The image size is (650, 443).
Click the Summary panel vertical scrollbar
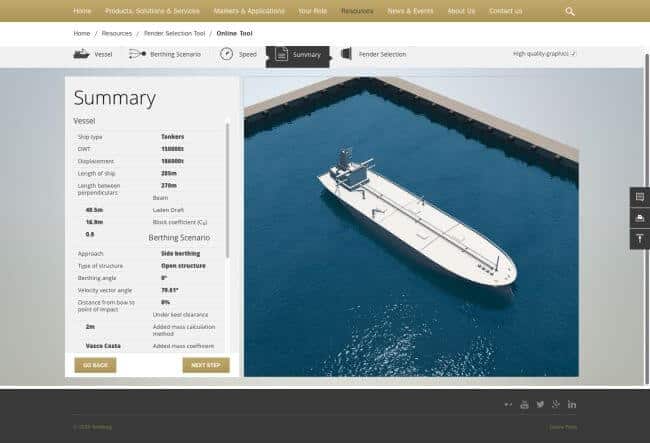(x=228, y=190)
